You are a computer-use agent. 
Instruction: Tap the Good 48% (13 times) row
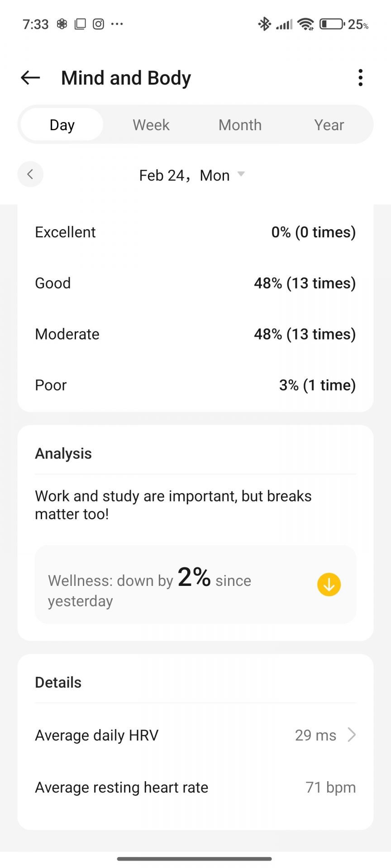tap(195, 283)
